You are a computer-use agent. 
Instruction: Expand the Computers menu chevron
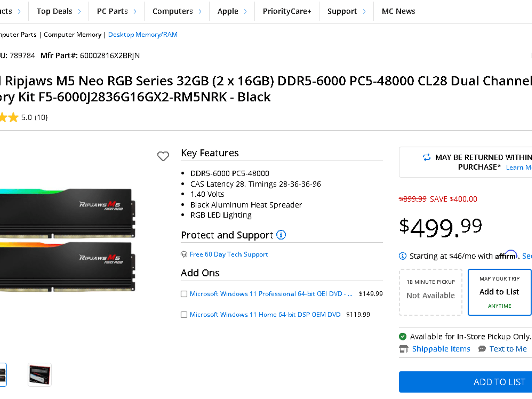pyautogui.click(x=200, y=11)
